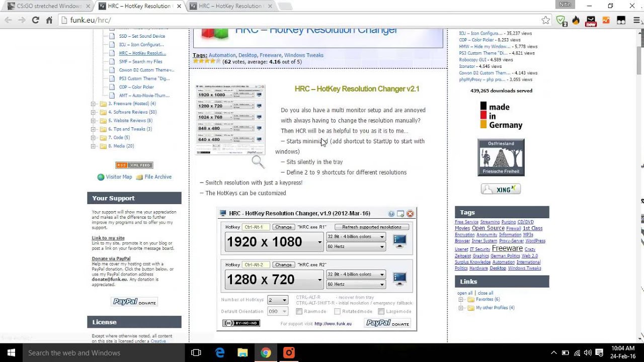Bookmark this page with the star icon
Image resolution: width=644 pixels, height=362 pixels.
(546, 20)
